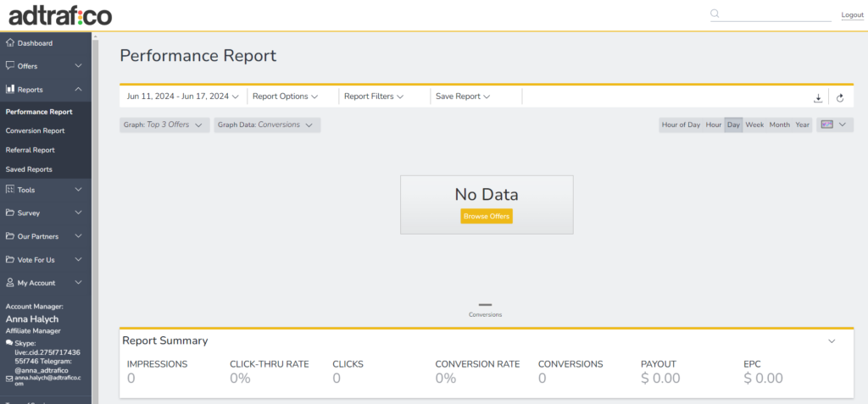Open the chart type dropdown arrow

(x=843, y=125)
